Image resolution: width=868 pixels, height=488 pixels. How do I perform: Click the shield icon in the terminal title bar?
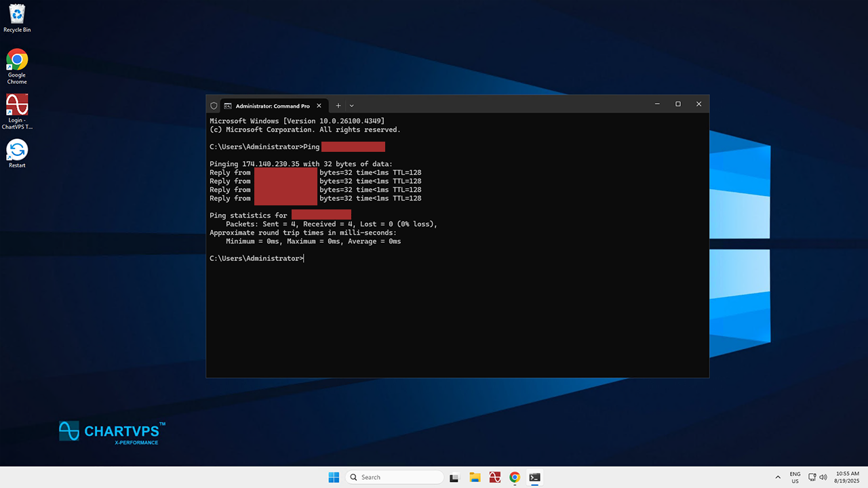(214, 106)
